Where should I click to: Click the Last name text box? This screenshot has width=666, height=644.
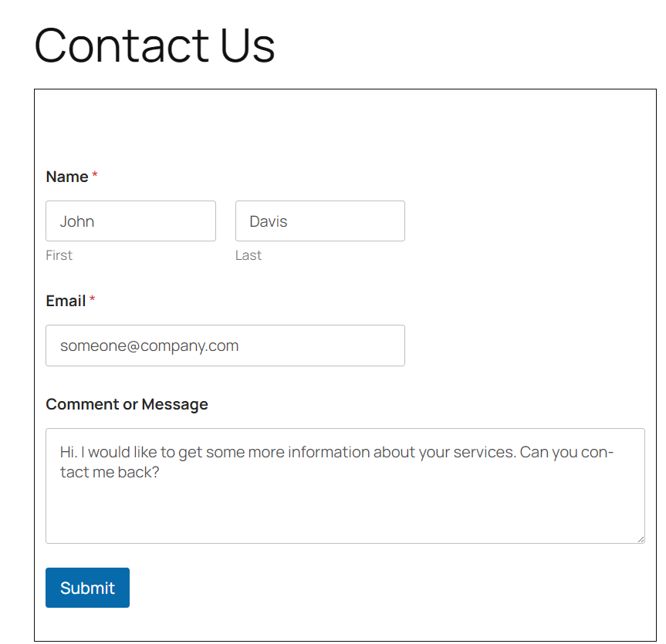(x=319, y=221)
